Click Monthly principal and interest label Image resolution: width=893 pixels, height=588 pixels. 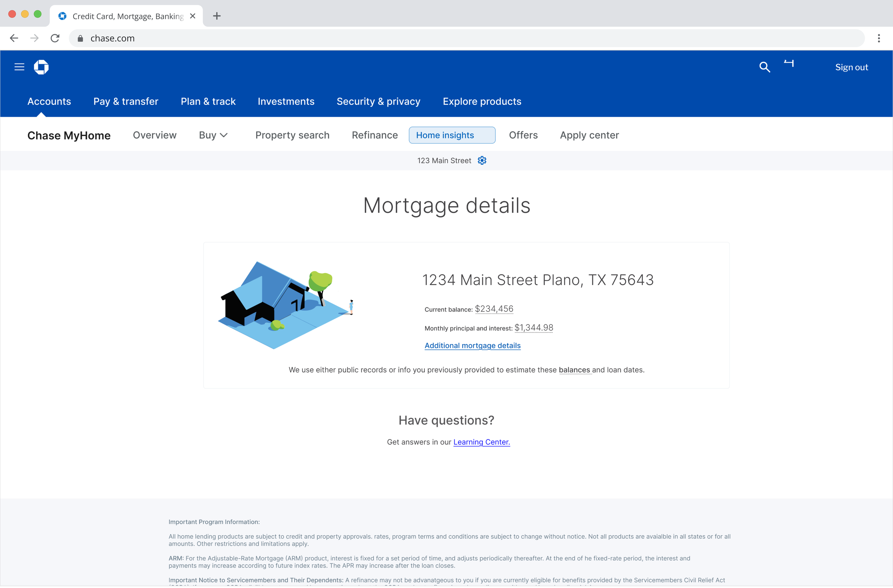(x=469, y=328)
